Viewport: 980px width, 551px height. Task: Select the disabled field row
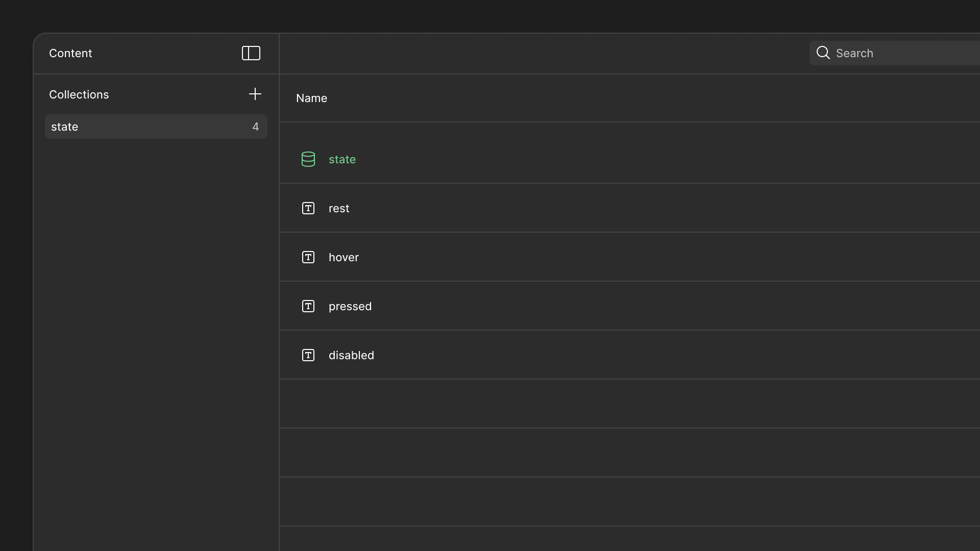pyautogui.click(x=630, y=355)
